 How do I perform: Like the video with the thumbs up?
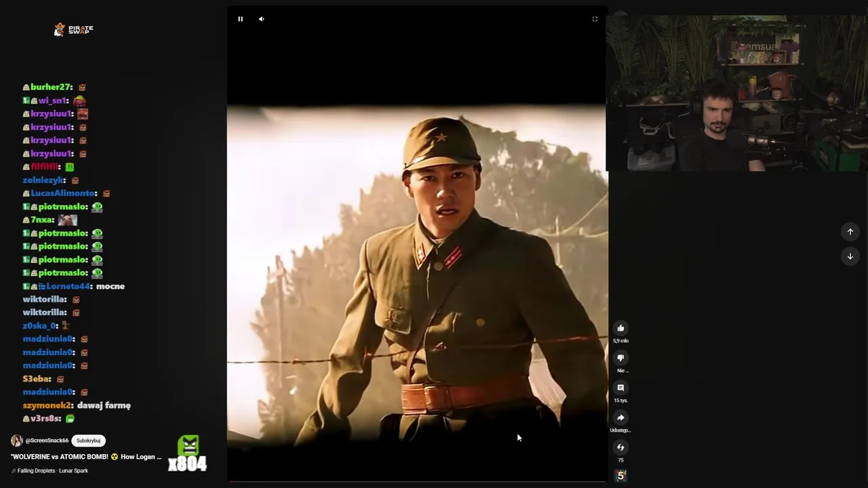pyautogui.click(x=620, y=328)
